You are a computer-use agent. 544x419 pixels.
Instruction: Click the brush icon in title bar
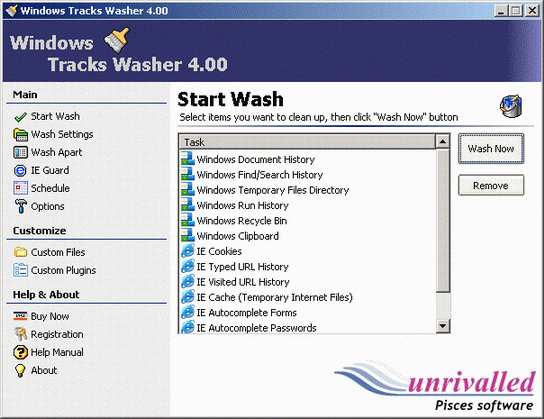[12, 10]
